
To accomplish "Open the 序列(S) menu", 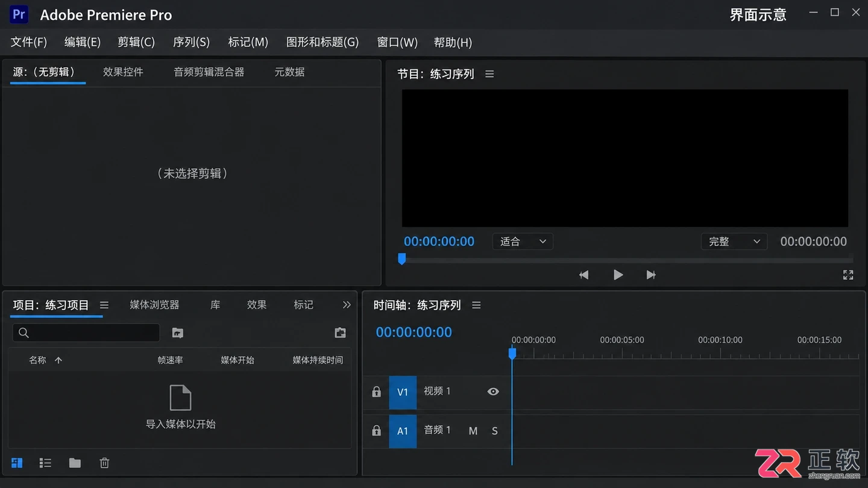I will [191, 42].
